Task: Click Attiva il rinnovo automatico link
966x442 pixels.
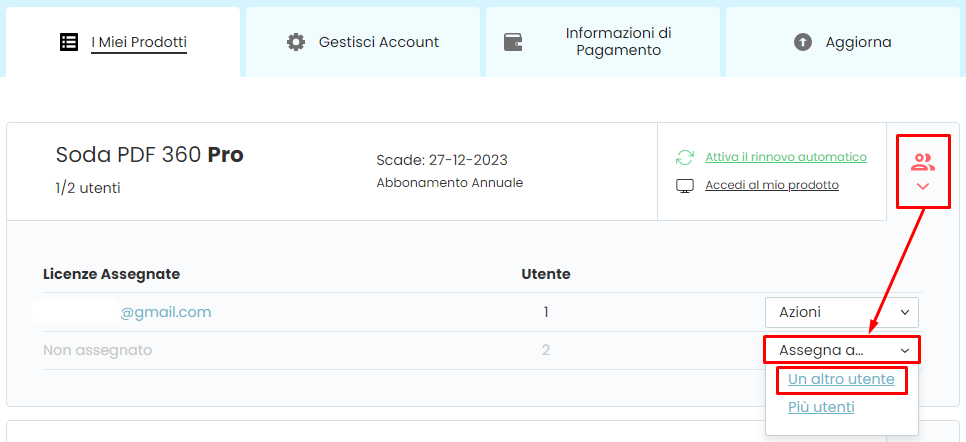Action: pyautogui.click(x=786, y=157)
